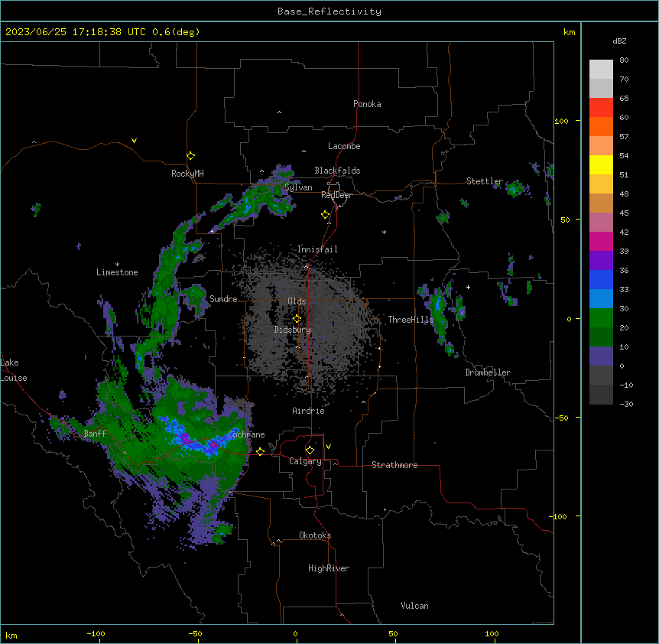Select the purple 39-36 dBZ legend swatch
This screenshot has width=659, height=644.
pyautogui.click(x=601, y=261)
